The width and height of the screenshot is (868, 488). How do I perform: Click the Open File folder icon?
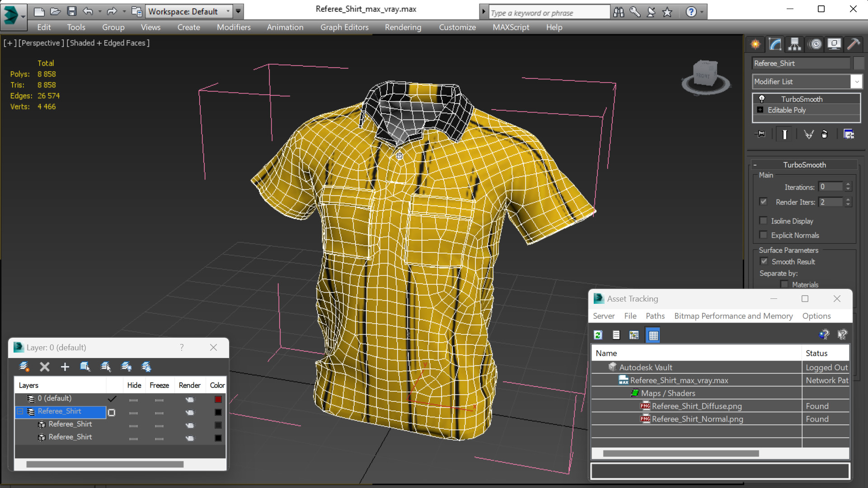pyautogui.click(x=55, y=11)
